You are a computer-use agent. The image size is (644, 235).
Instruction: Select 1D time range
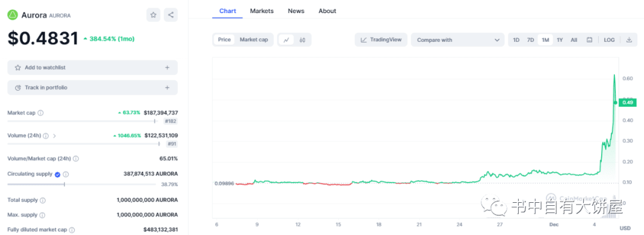coord(516,40)
